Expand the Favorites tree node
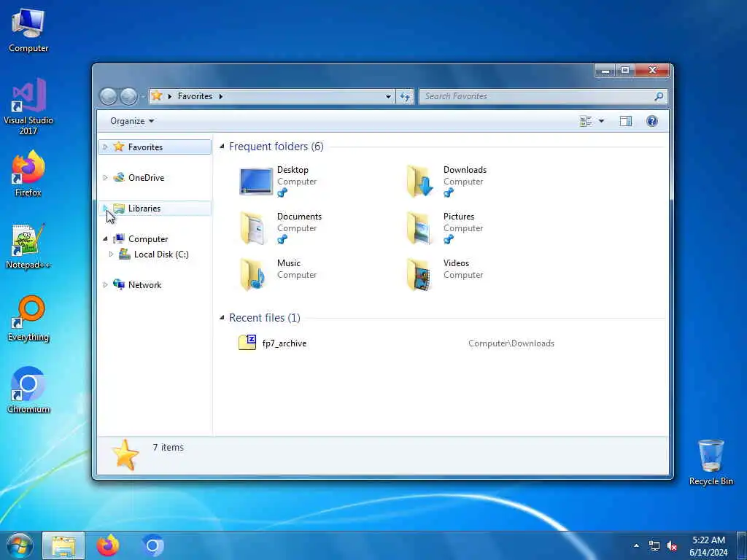This screenshot has width=747, height=560. [105, 147]
